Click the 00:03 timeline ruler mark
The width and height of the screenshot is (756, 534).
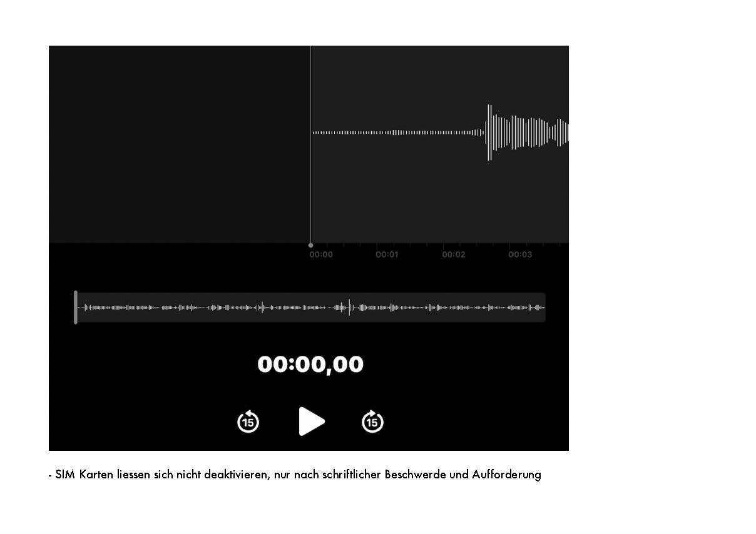pos(520,254)
